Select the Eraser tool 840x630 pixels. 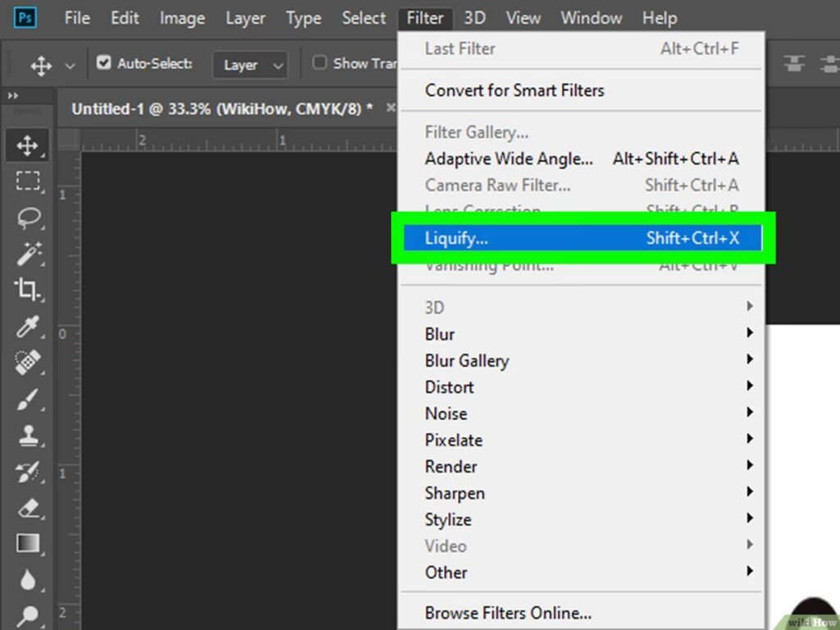click(28, 507)
